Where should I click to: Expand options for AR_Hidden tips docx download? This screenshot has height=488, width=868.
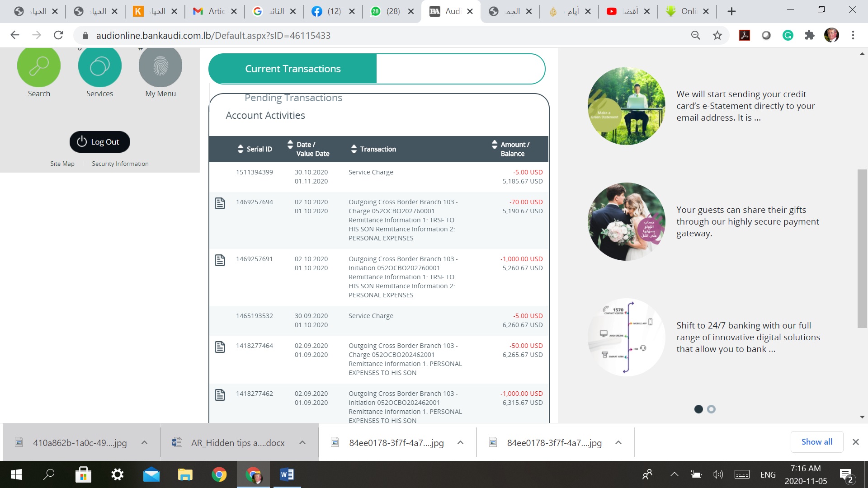pos(302,443)
